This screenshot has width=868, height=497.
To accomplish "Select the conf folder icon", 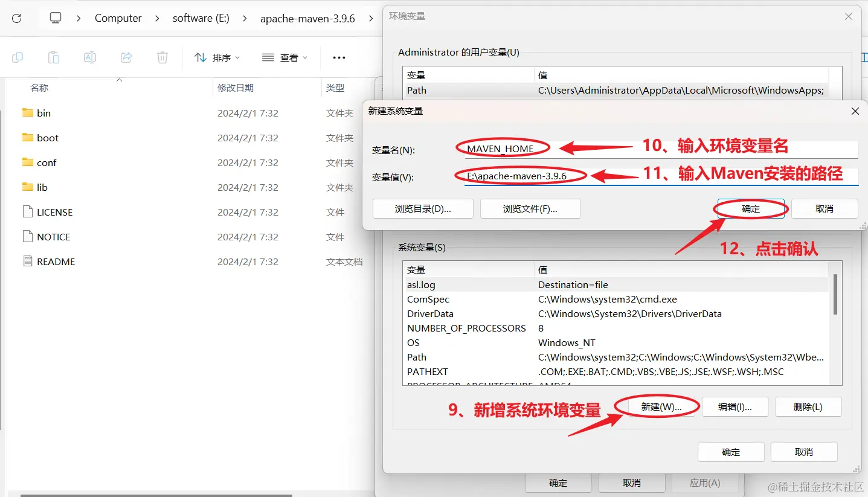I will point(28,162).
